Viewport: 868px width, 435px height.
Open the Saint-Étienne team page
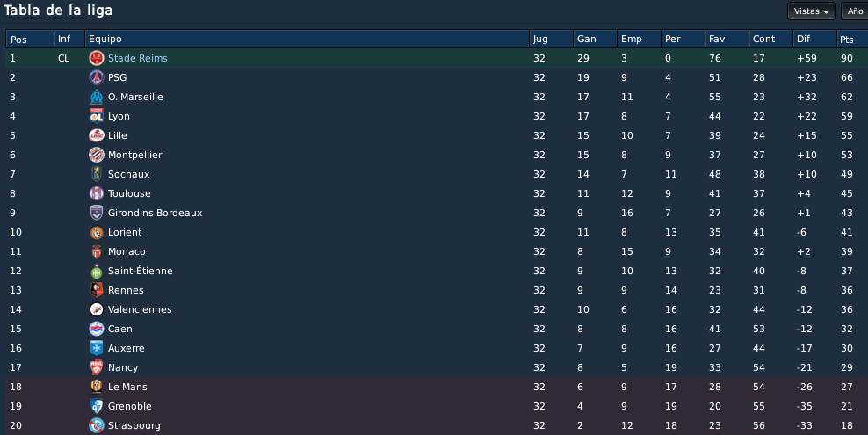140,272
